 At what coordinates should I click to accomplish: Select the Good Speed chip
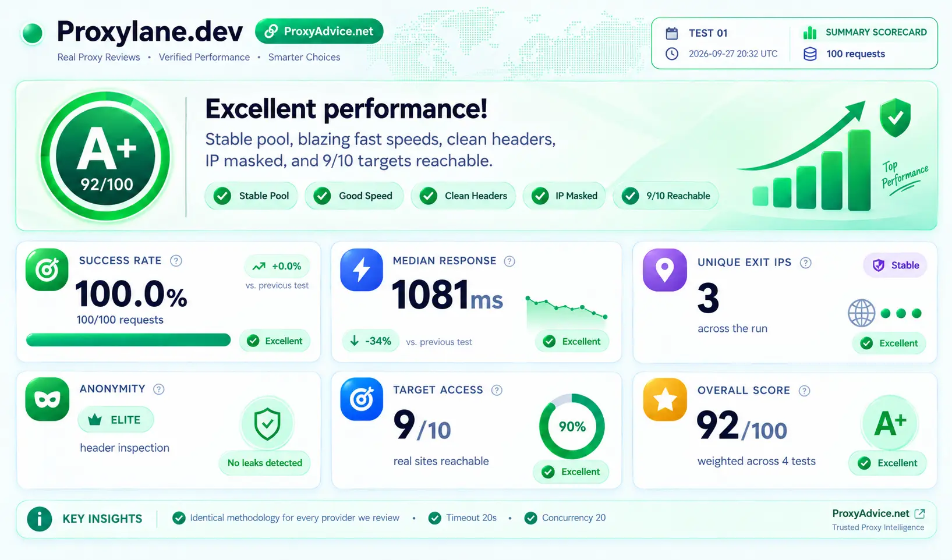(x=354, y=196)
